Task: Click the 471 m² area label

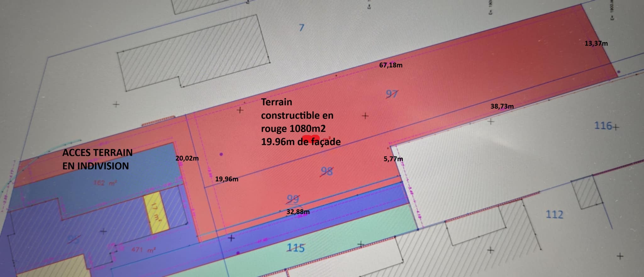Action: (143, 250)
